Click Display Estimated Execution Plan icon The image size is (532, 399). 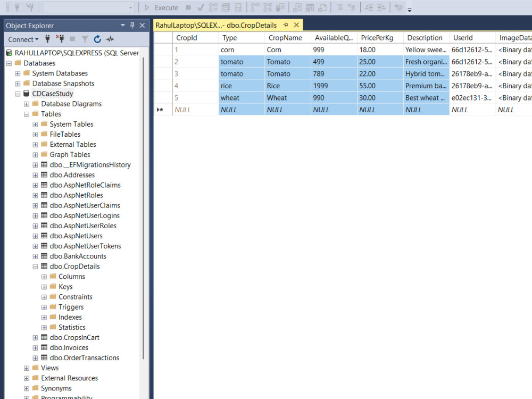click(213, 7)
